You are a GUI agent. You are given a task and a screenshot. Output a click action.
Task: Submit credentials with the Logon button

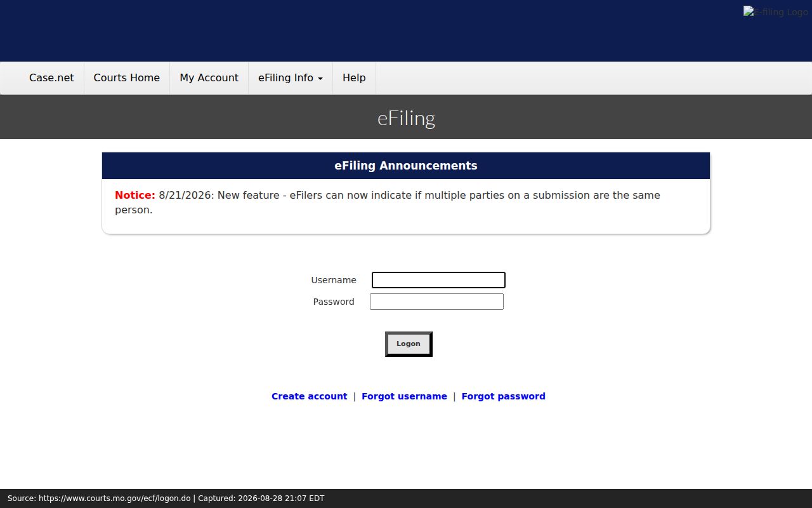click(409, 344)
